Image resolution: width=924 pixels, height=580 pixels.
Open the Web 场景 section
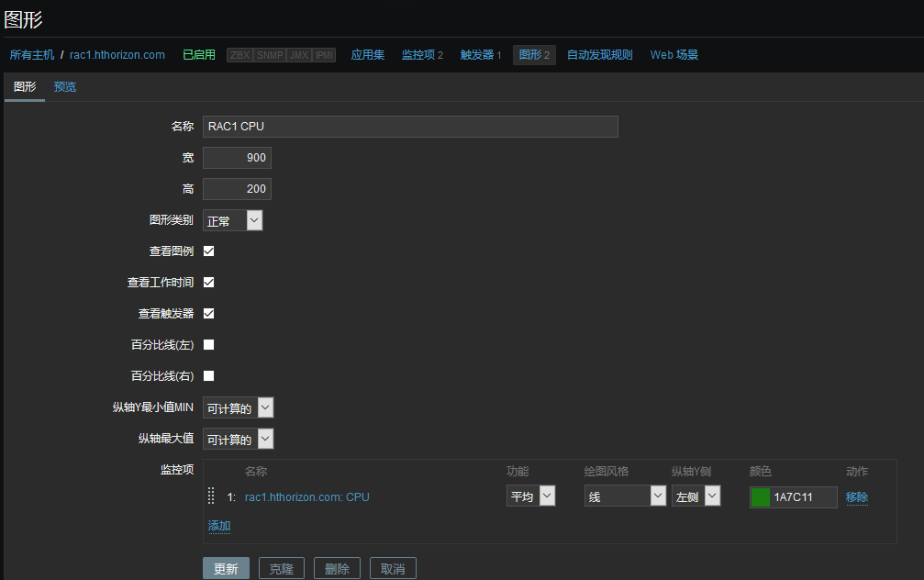point(674,55)
